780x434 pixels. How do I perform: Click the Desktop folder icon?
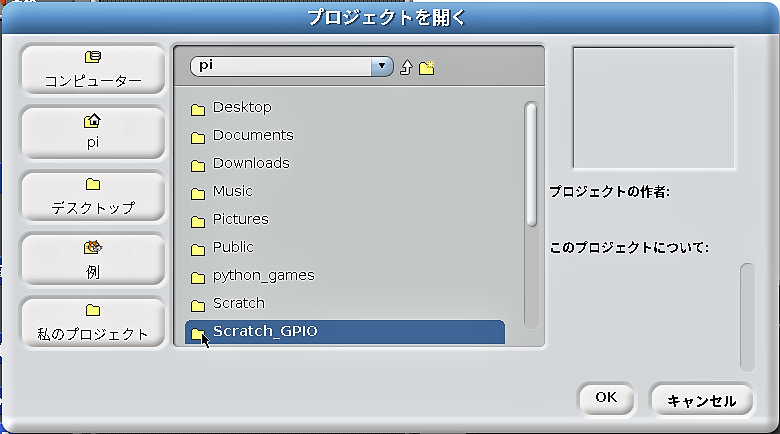point(198,109)
